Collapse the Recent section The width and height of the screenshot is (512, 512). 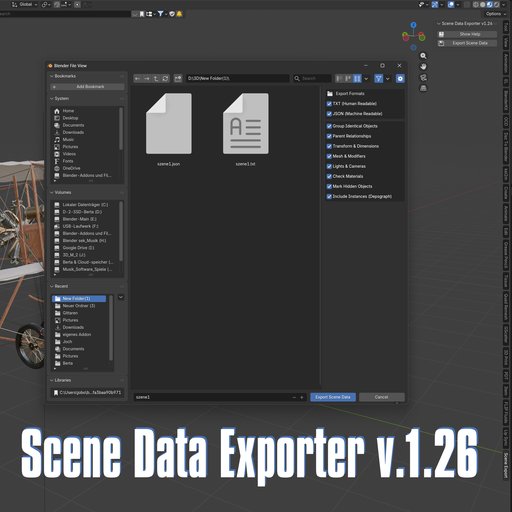(x=52, y=286)
